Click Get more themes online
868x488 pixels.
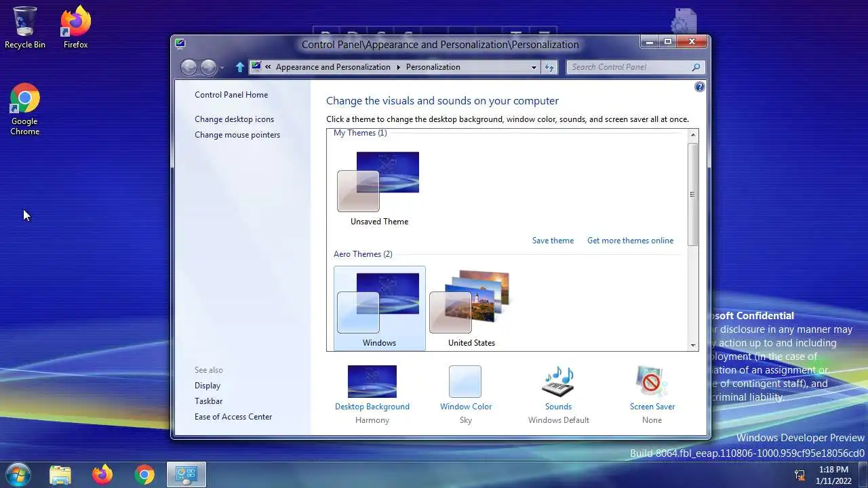(630, 241)
